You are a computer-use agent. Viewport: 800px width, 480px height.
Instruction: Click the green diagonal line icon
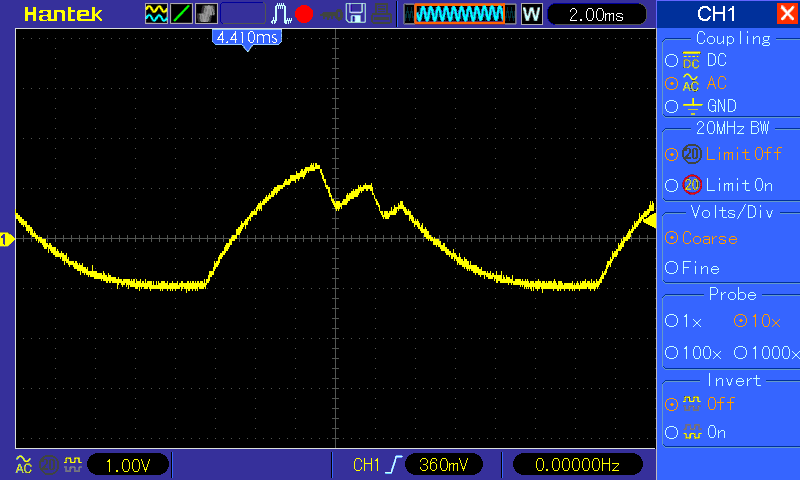pyautogui.click(x=181, y=14)
